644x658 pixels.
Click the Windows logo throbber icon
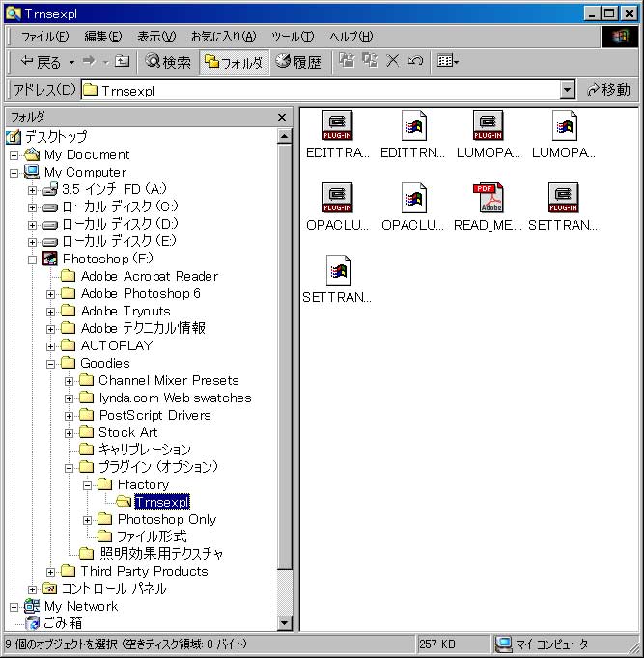[x=620, y=37]
